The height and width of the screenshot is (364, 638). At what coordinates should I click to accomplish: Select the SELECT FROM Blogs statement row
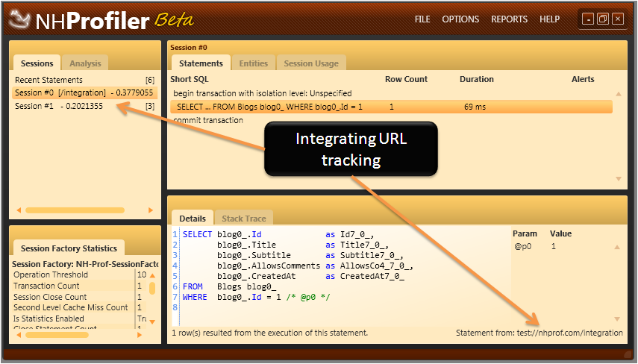click(391, 107)
